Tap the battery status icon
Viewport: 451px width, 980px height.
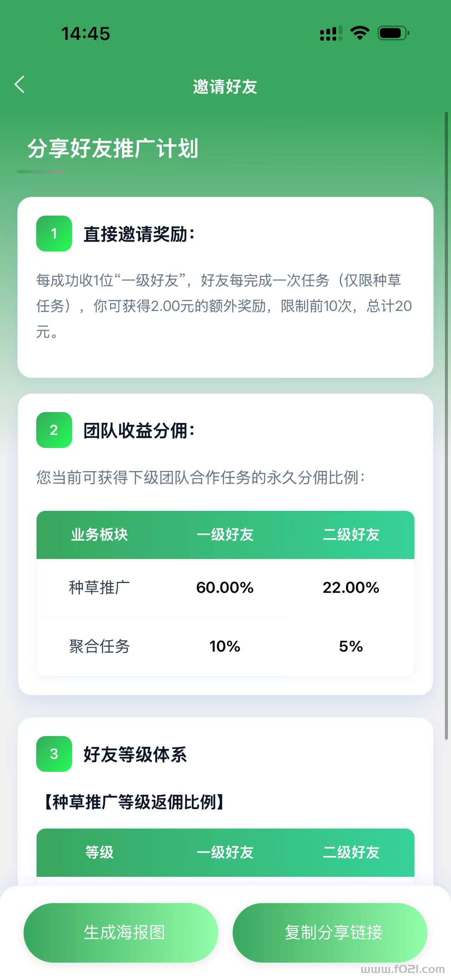393,33
